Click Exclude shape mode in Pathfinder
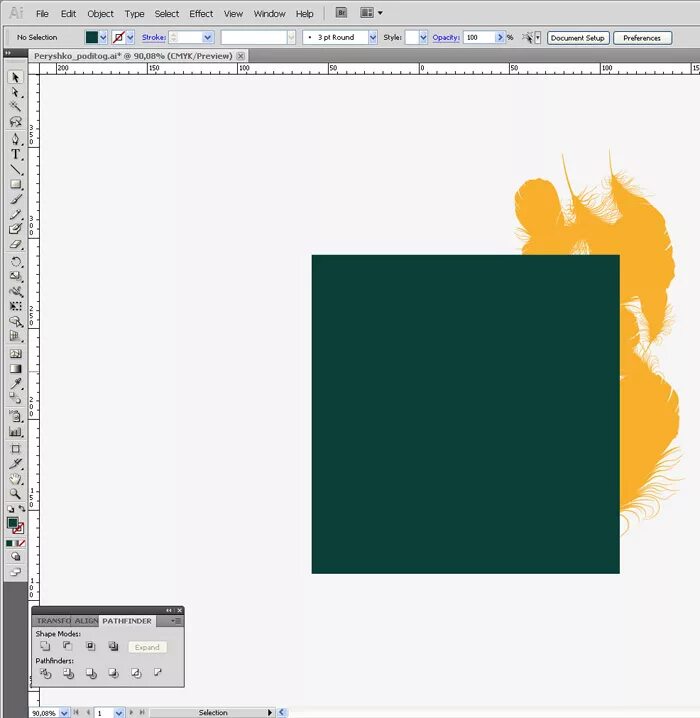 (x=113, y=646)
